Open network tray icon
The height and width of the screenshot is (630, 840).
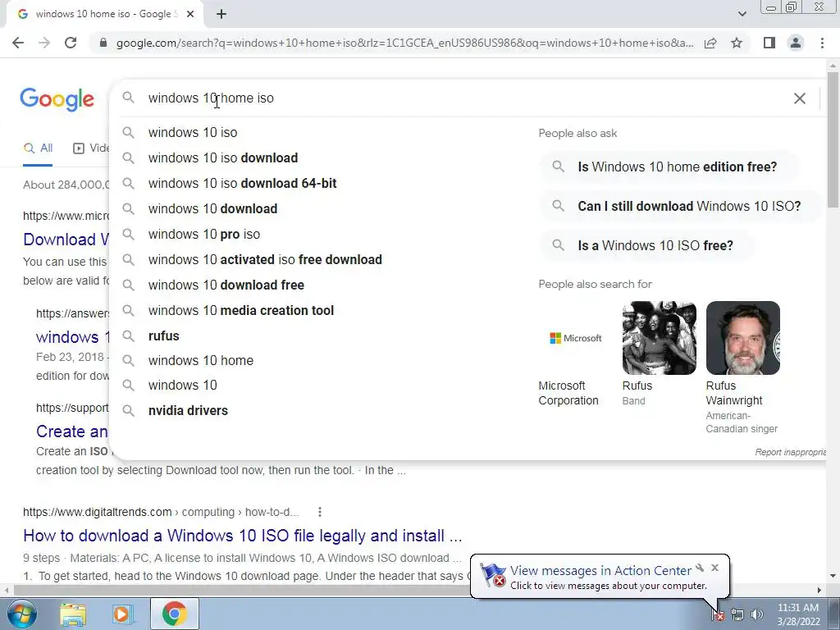pos(737,614)
